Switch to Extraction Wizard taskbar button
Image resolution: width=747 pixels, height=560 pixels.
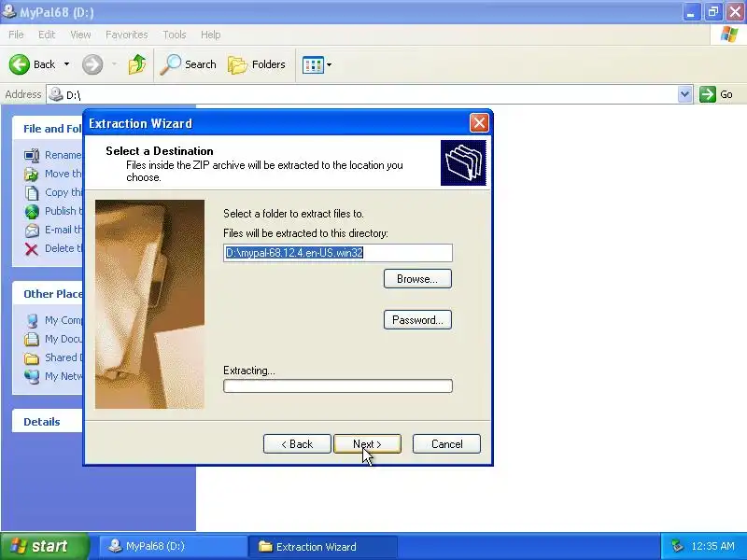pos(323,546)
